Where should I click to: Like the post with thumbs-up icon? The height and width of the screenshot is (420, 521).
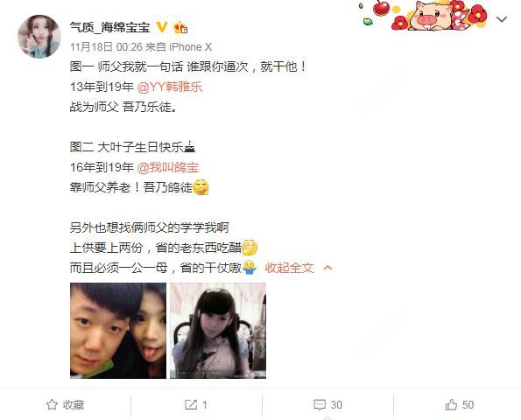point(451,404)
